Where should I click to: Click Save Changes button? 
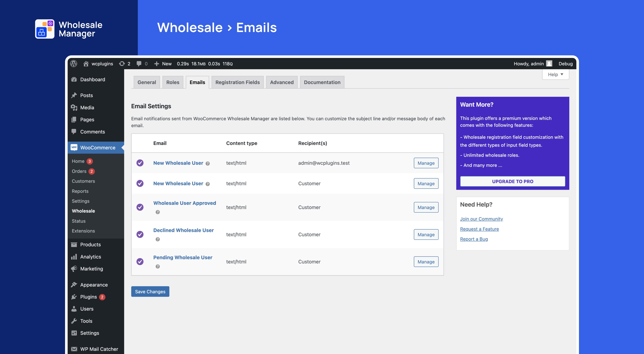click(150, 291)
